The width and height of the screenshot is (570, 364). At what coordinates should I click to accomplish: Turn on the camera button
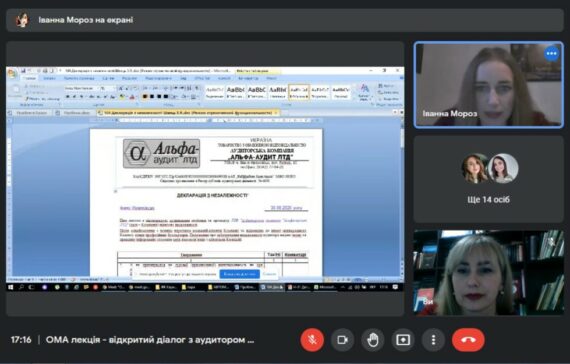click(x=342, y=340)
